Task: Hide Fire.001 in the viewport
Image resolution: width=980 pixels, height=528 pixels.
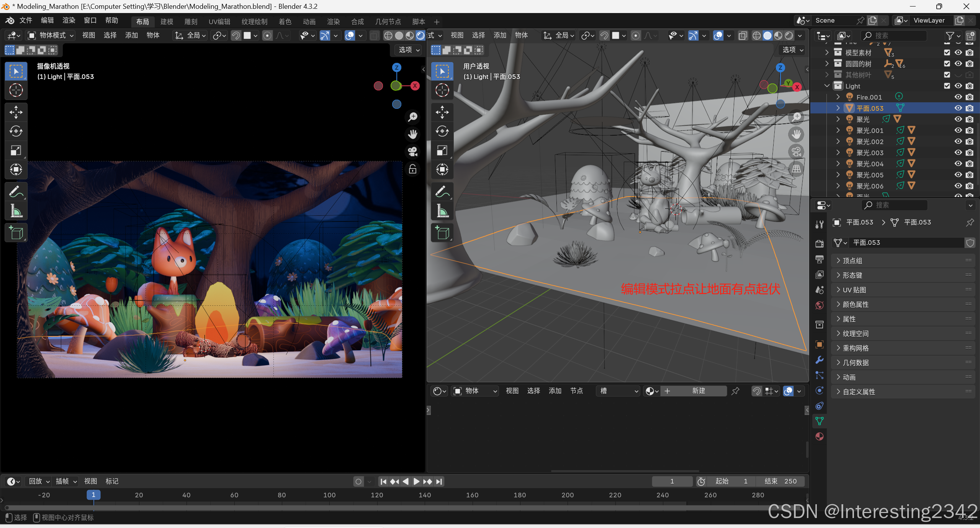Action: pyautogui.click(x=958, y=97)
